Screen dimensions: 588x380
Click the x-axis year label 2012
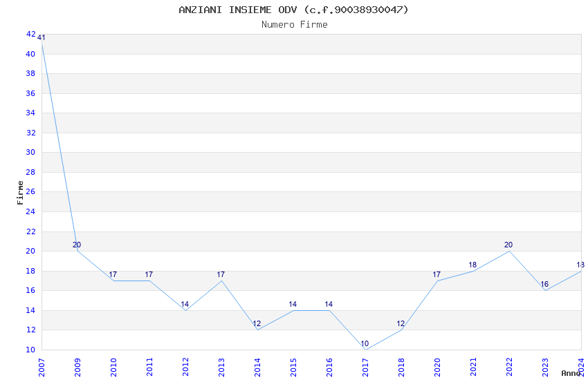click(x=185, y=367)
